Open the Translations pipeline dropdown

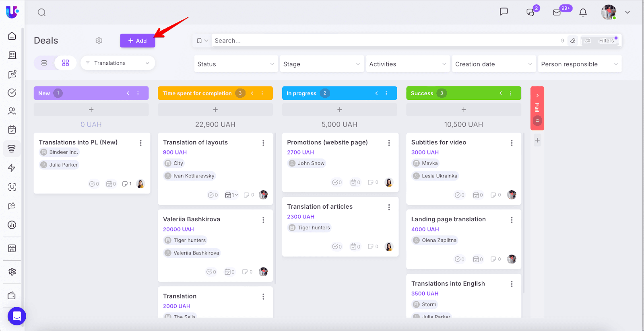point(118,63)
